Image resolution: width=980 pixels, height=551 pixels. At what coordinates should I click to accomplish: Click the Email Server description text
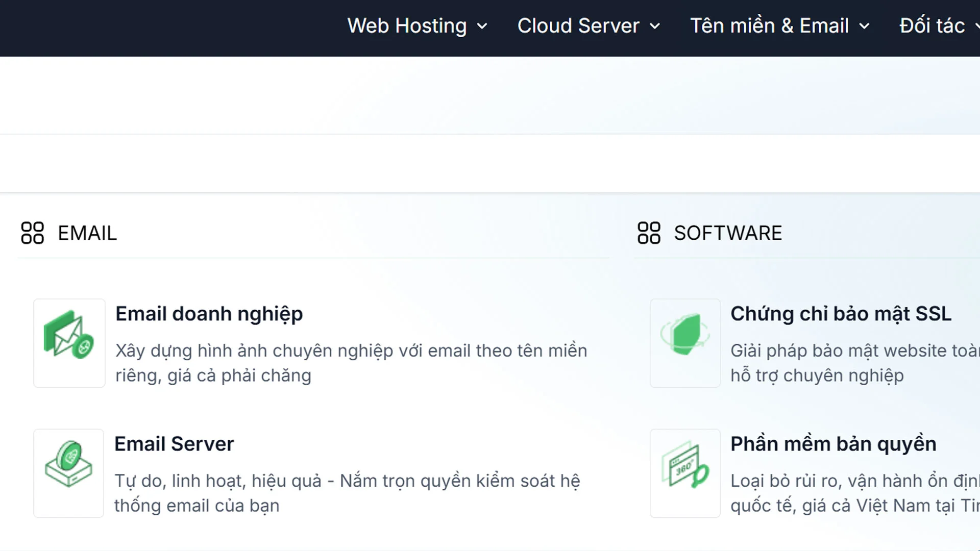click(347, 493)
